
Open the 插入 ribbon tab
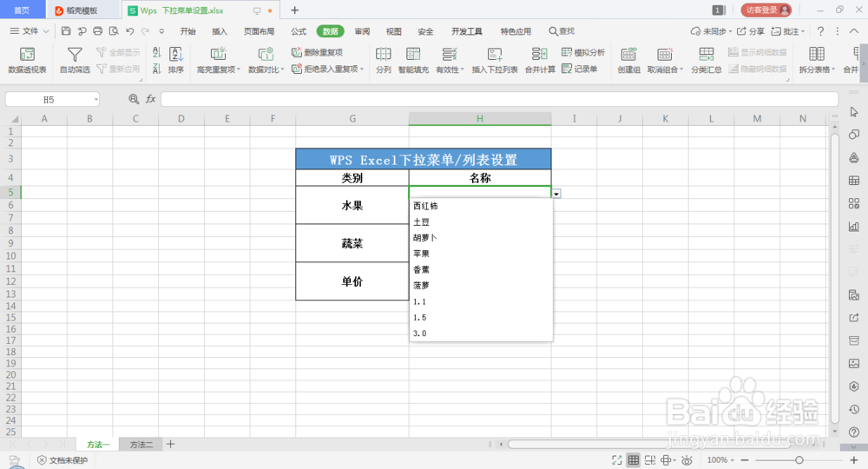point(220,31)
